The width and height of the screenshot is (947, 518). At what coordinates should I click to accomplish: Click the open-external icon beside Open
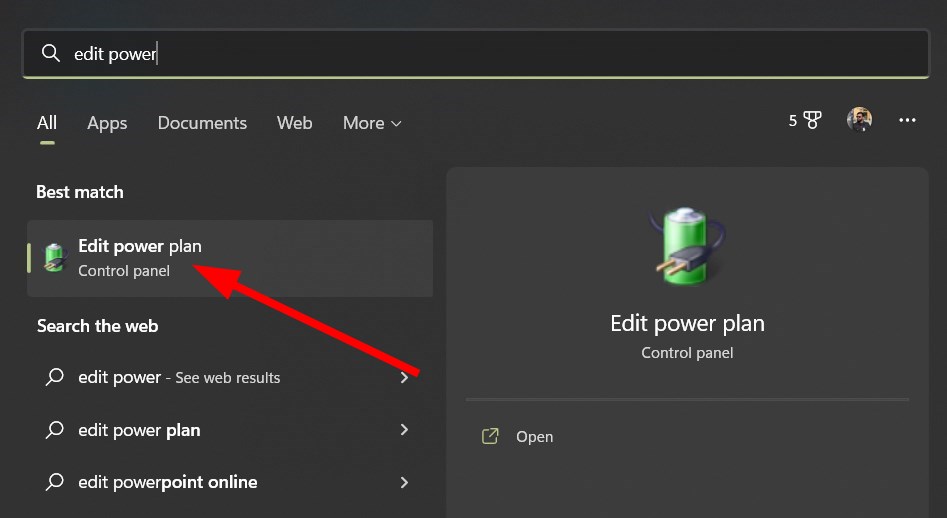(490, 436)
